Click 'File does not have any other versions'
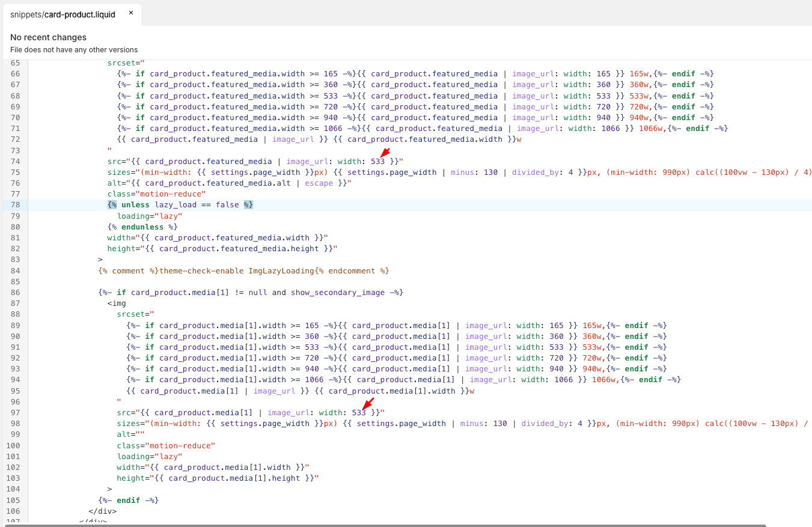 coord(74,50)
